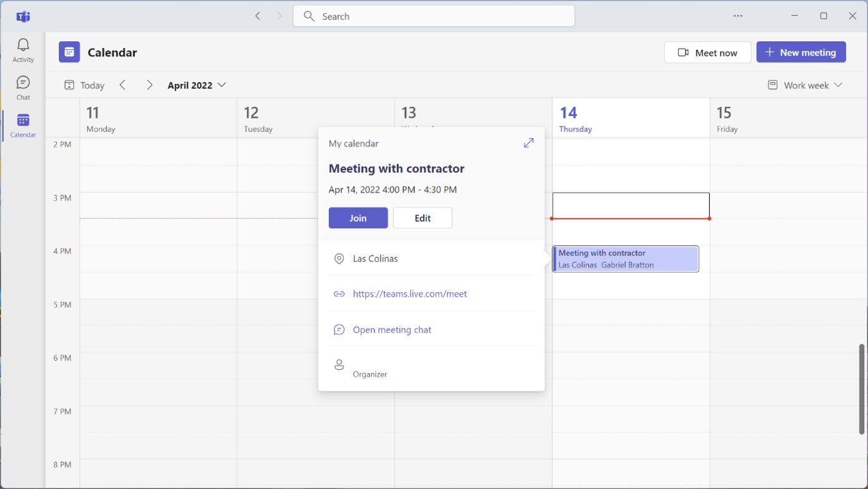Switch to the Chat pane
Image resolution: width=868 pixels, height=489 pixels.
[x=23, y=87]
